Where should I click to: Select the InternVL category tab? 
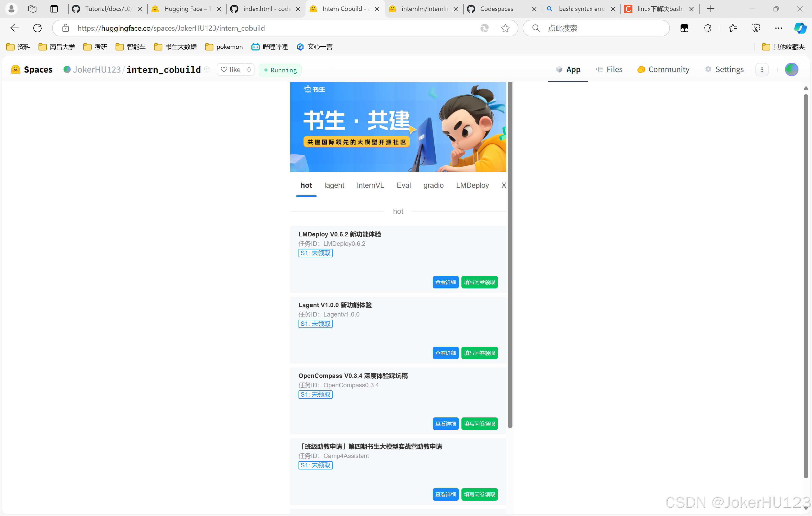(x=370, y=185)
